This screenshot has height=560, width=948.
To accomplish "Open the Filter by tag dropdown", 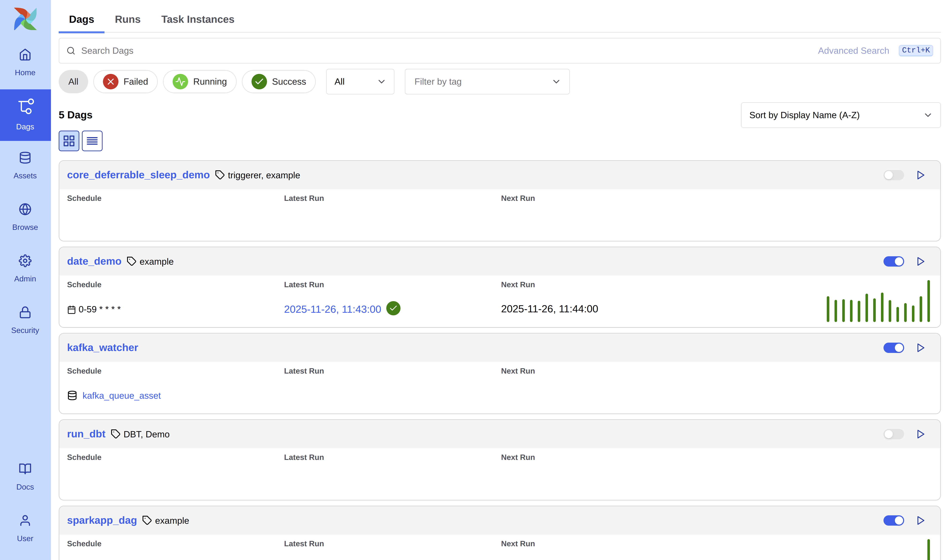I will click(x=487, y=81).
